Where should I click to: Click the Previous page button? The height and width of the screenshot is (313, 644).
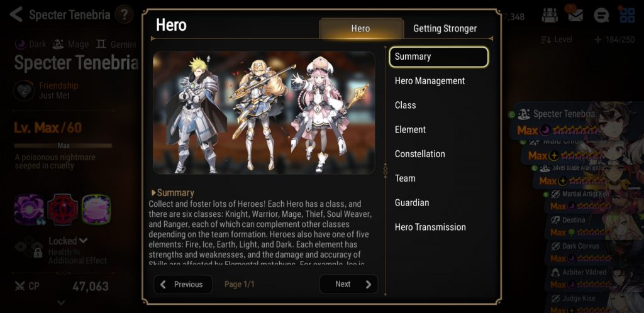click(x=183, y=284)
